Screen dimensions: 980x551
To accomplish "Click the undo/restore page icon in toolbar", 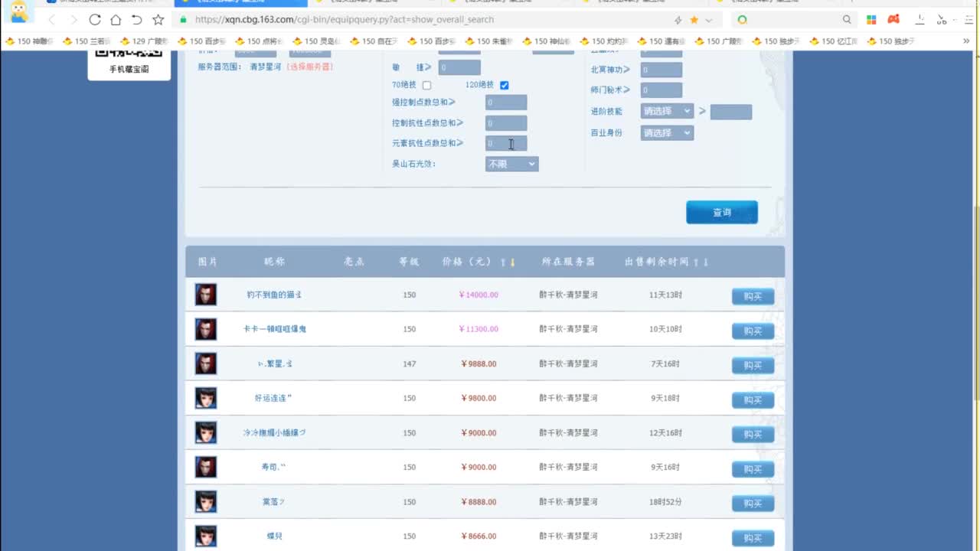I will (136, 20).
